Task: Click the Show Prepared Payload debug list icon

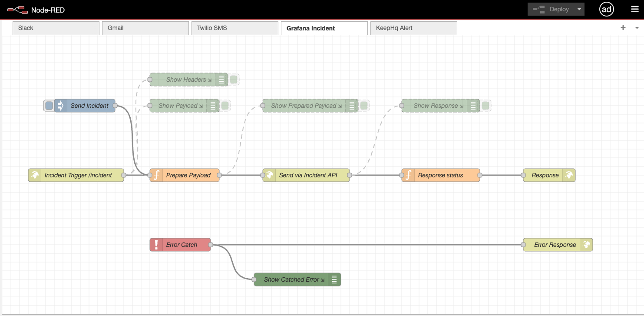Action: click(352, 106)
